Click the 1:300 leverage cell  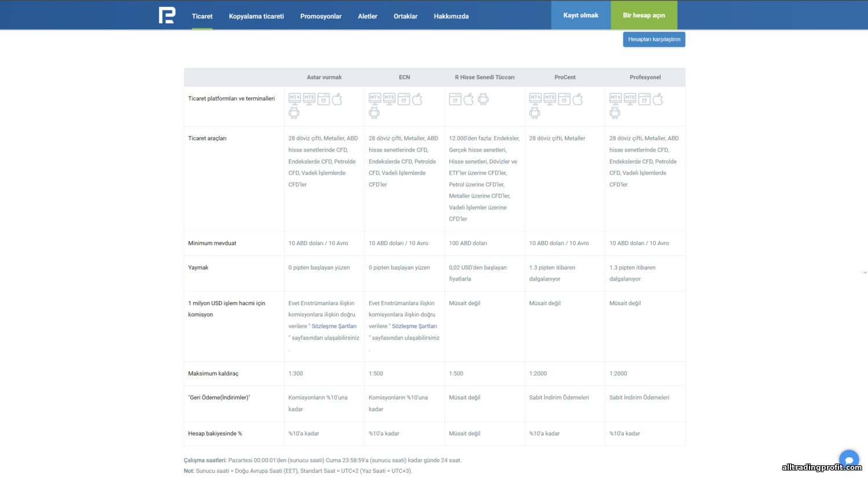click(296, 374)
